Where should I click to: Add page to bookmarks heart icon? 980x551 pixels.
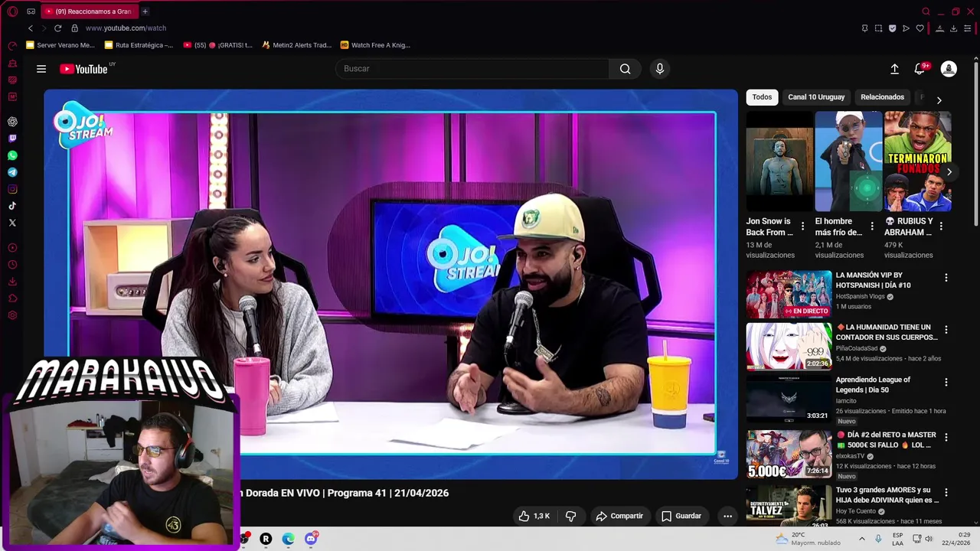(x=920, y=28)
